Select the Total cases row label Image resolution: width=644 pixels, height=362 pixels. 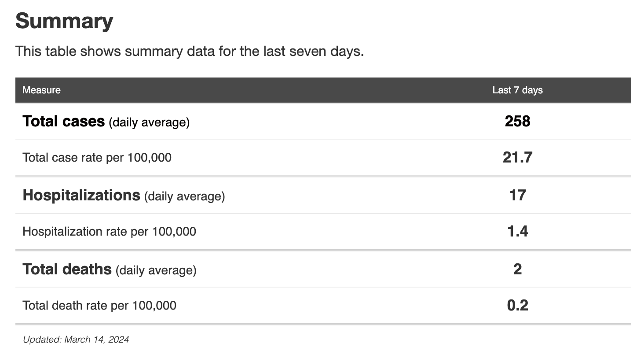(x=64, y=122)
